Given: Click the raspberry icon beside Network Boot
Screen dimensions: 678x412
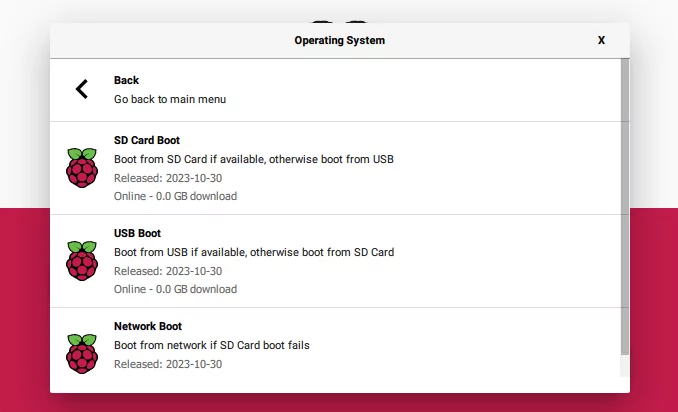Looking at the screenshot, I should point(82,354).
